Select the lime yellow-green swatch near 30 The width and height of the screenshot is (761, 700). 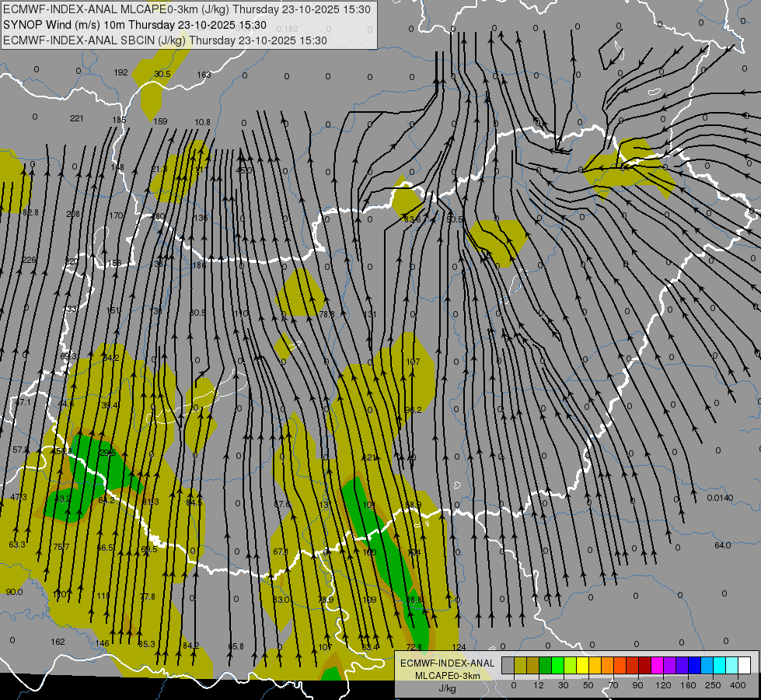570,665
